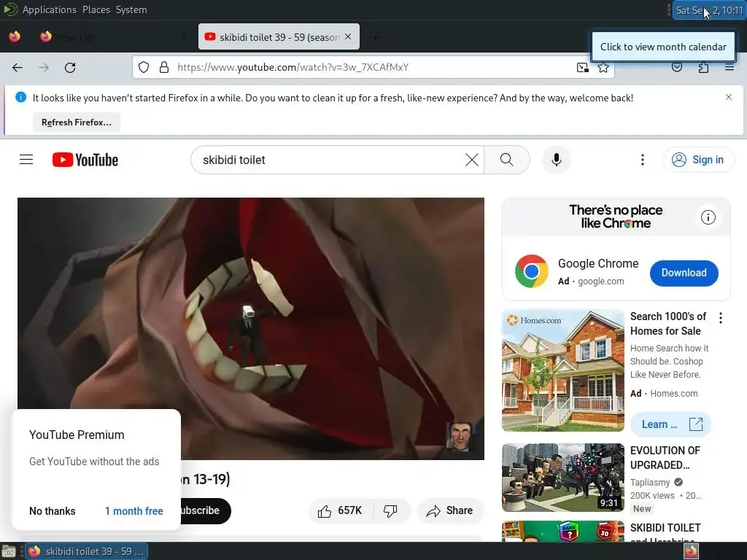Switch to the New Tab tab
Viewport: 747px width, 560px height.
(112, 37)
